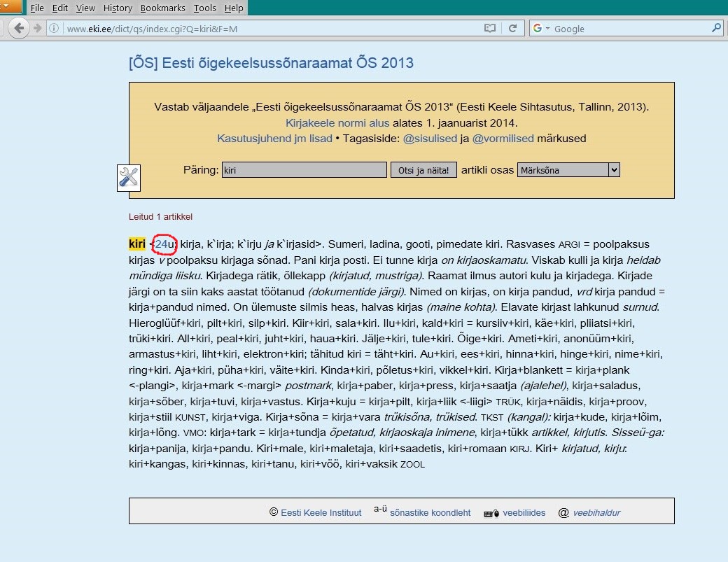Click the a-ü icon beside sõnastike koondleht
728x562 pixels.
pyautogui.click(x=380, y=510)
